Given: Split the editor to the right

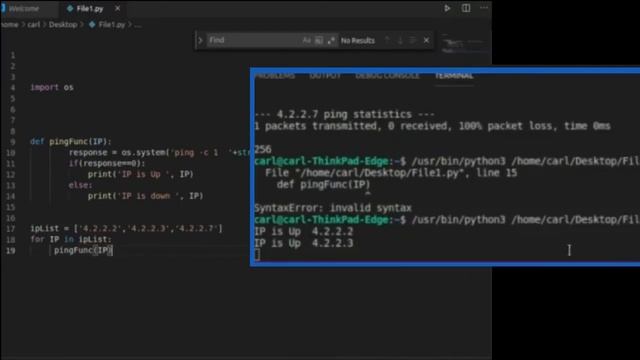Looking at the screenshot, I should coord(466,8).
